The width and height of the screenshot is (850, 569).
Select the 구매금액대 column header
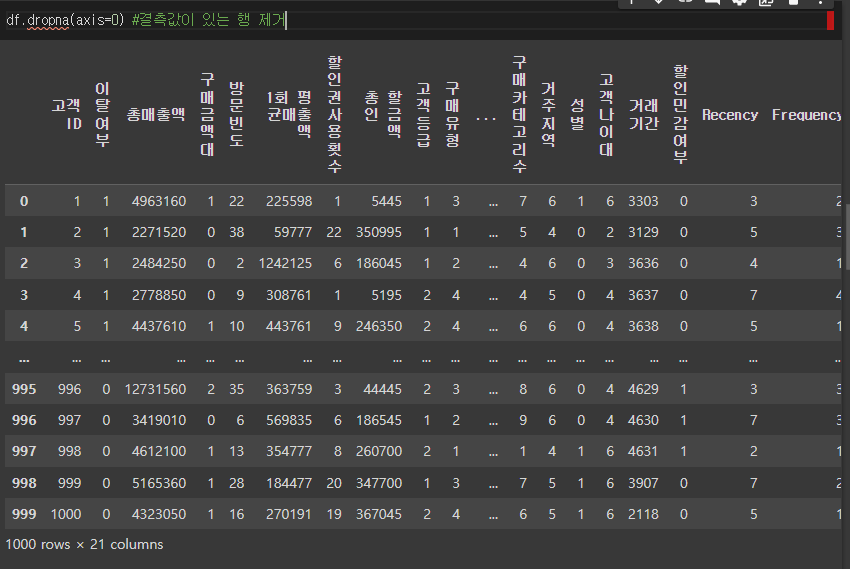click(x=207, y=114)
